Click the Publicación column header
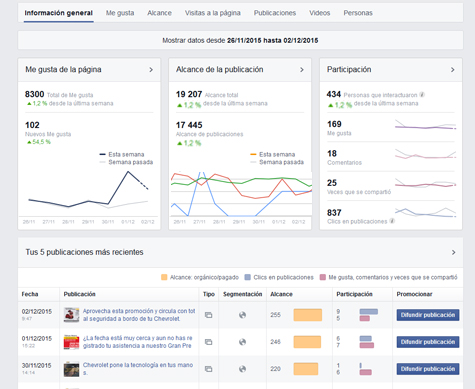475x389 pixels. (80, 294)
